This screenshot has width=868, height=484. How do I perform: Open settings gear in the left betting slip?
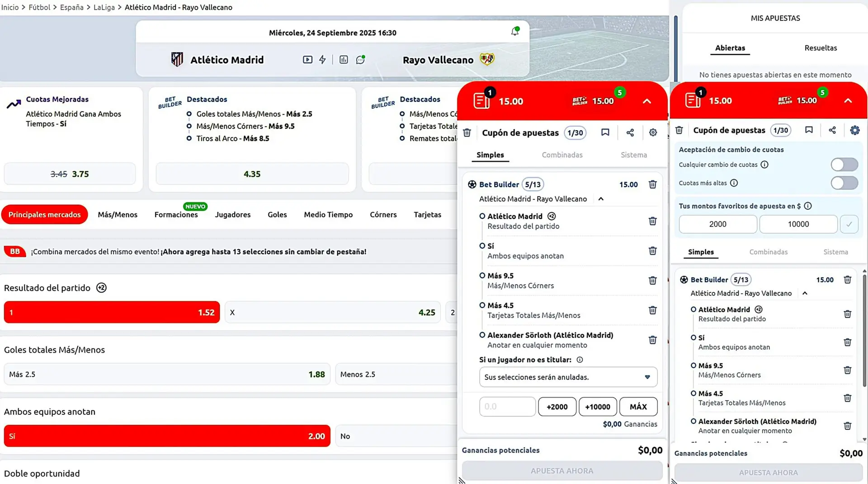tap(653, 132)
